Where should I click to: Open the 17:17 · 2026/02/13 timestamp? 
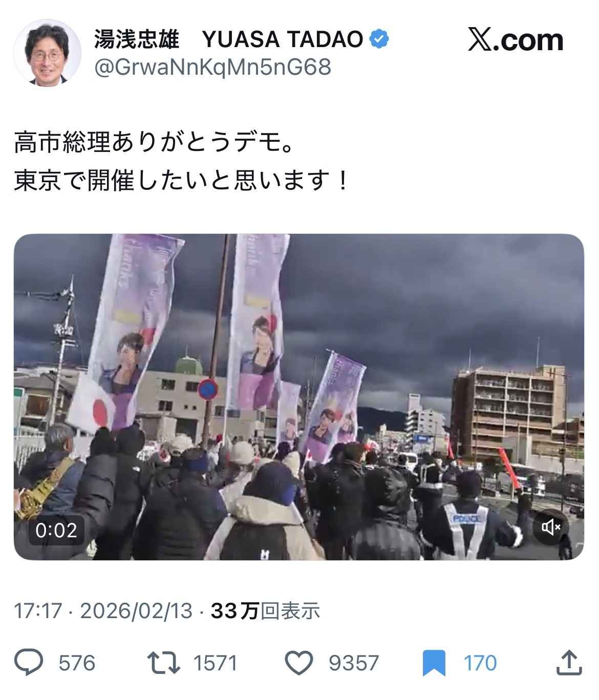pyautogui.click(x=103, y=610)
